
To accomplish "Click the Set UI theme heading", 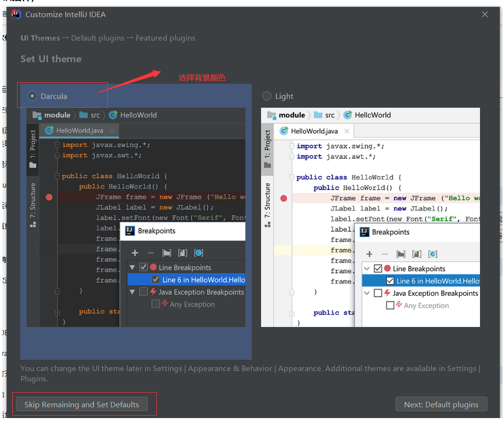I will click(x=51, y=59).
